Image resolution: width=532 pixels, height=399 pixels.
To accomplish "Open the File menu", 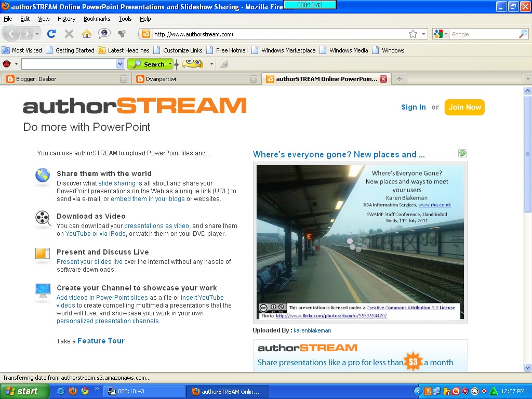I will [8, 19].
